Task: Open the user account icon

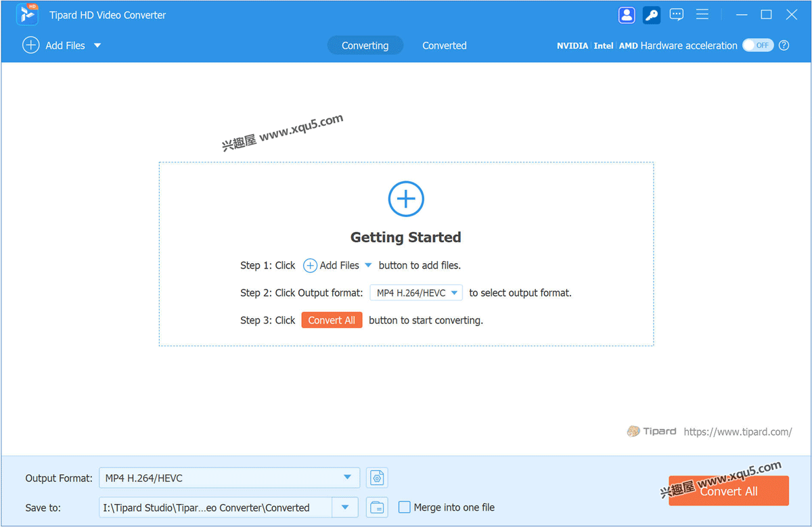Action: (x=627, y=15)
